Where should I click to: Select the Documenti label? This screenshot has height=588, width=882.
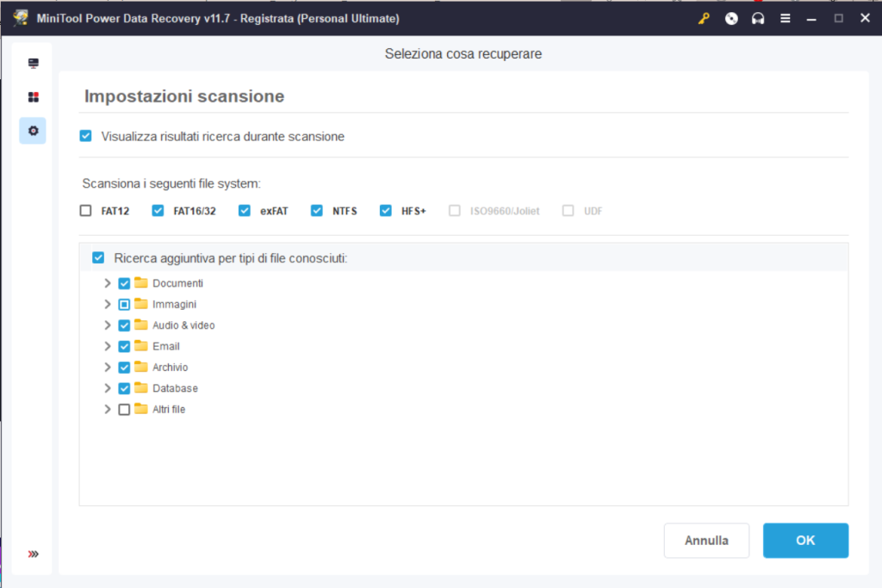coord(177,283)
